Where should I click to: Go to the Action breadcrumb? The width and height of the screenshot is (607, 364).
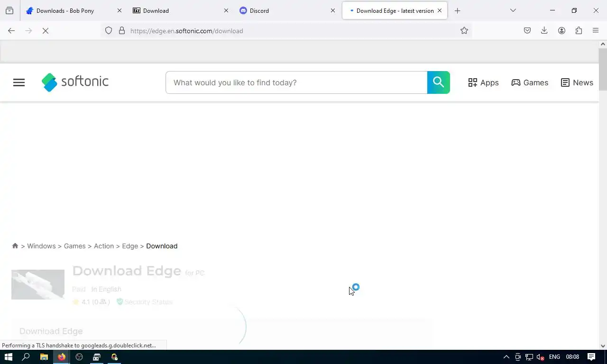pyautogui.click(x=104, y=246)
